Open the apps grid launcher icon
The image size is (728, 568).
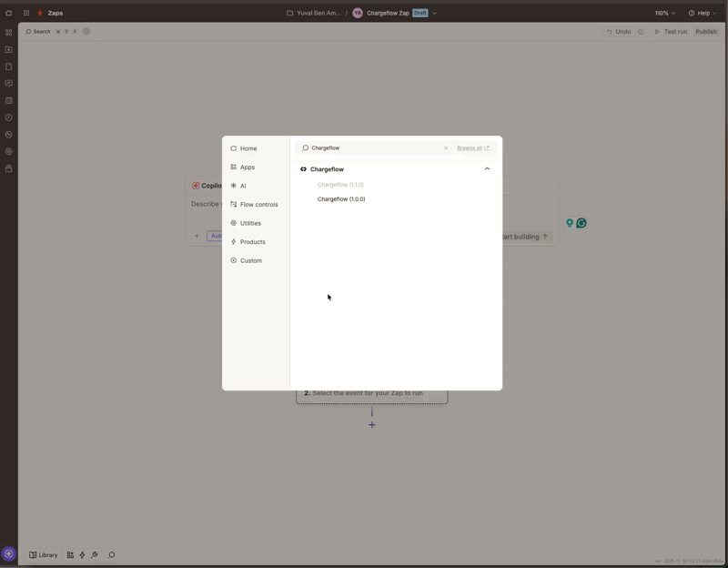click(x=26, y=13)
